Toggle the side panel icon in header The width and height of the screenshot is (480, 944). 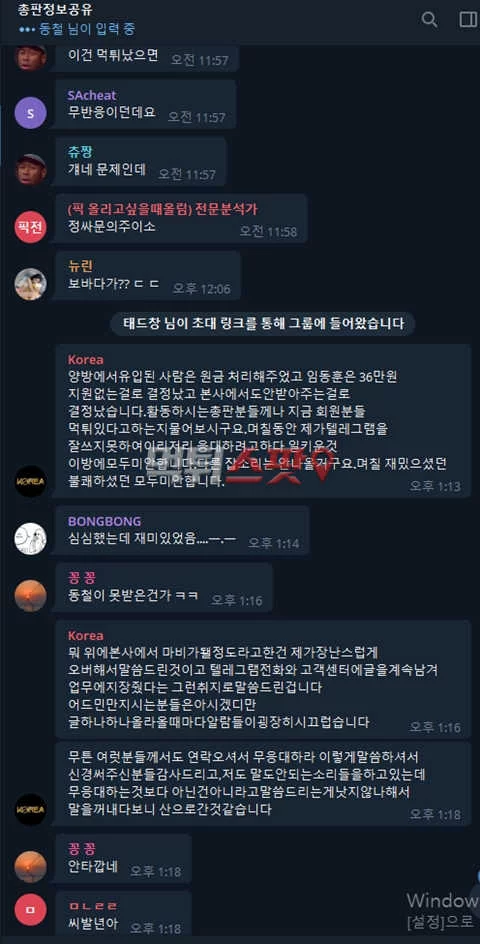point(468,19)
